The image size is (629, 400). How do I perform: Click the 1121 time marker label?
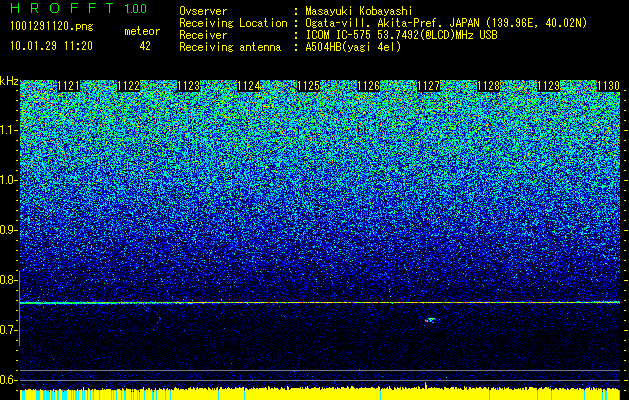69,86
